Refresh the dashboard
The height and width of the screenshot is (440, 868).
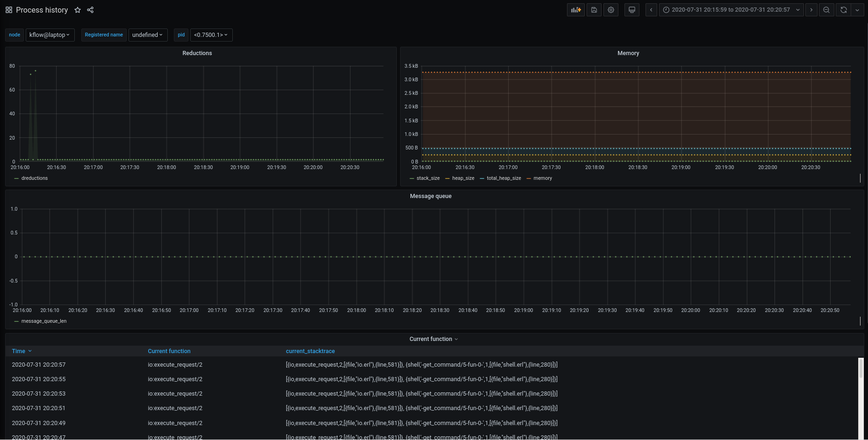point(844,10)
